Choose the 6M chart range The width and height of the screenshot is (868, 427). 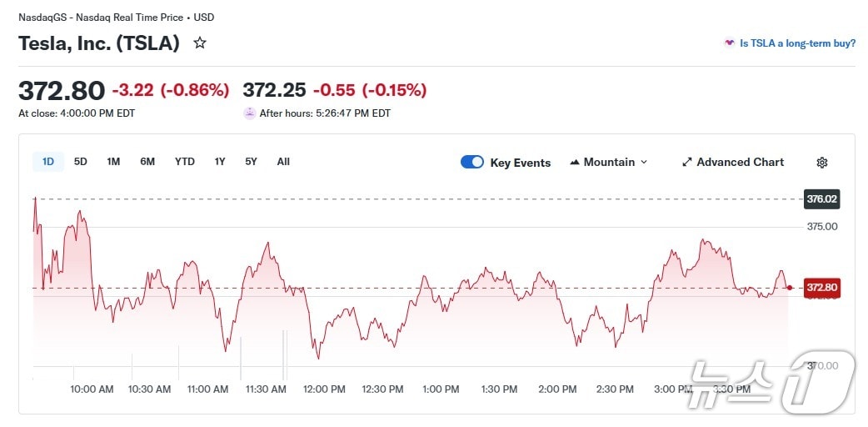coord(147,162)
